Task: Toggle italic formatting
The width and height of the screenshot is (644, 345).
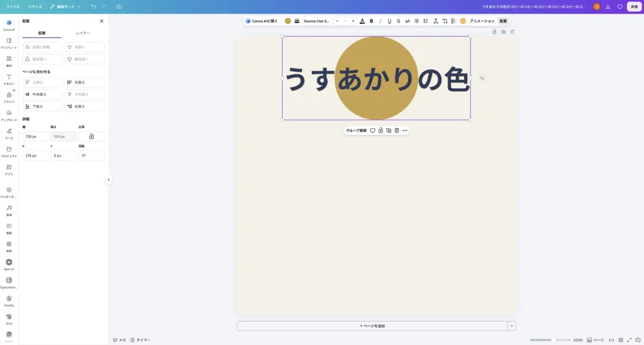Action: tap(380, 21)
